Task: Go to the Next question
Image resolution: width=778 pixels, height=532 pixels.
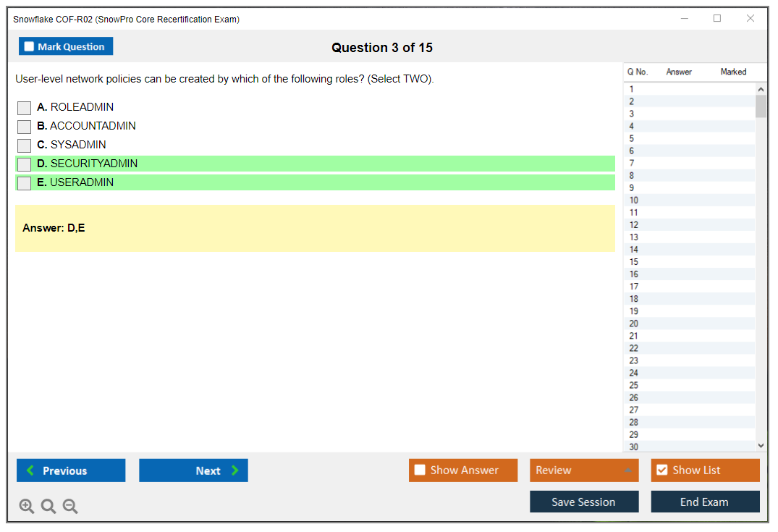Action: point(193,470)
